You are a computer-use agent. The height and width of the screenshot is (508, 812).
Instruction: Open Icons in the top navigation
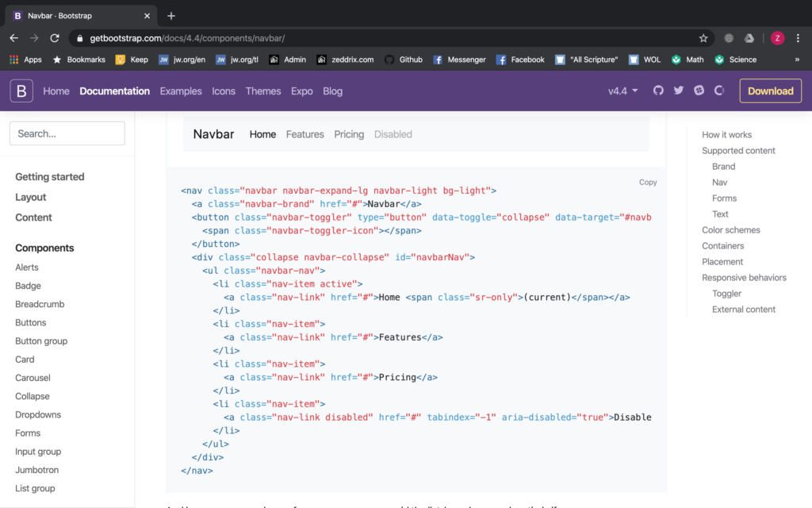(224, 91)
